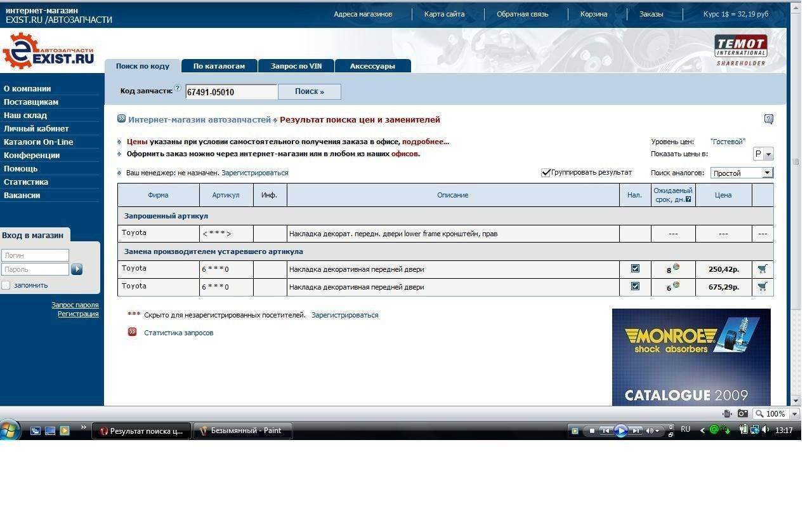
Task: Click the Поиск » button
Action: click(x=309, y=91)
